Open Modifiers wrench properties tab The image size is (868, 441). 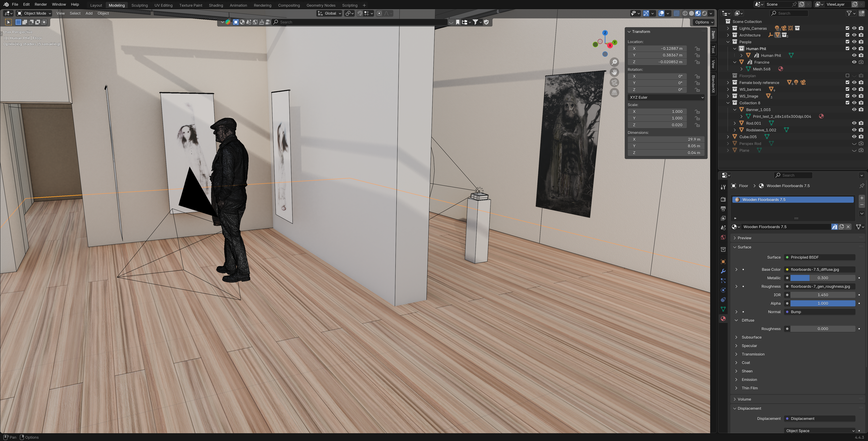[x=723, y=271]
